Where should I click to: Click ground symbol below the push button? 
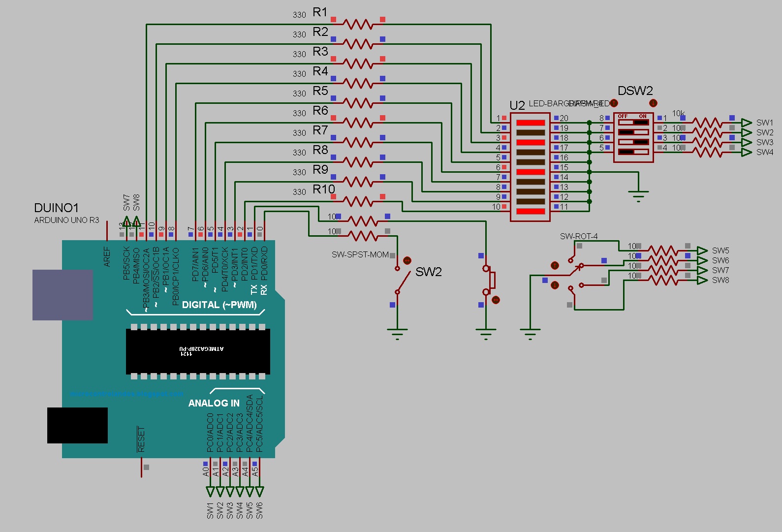point(486,334)
